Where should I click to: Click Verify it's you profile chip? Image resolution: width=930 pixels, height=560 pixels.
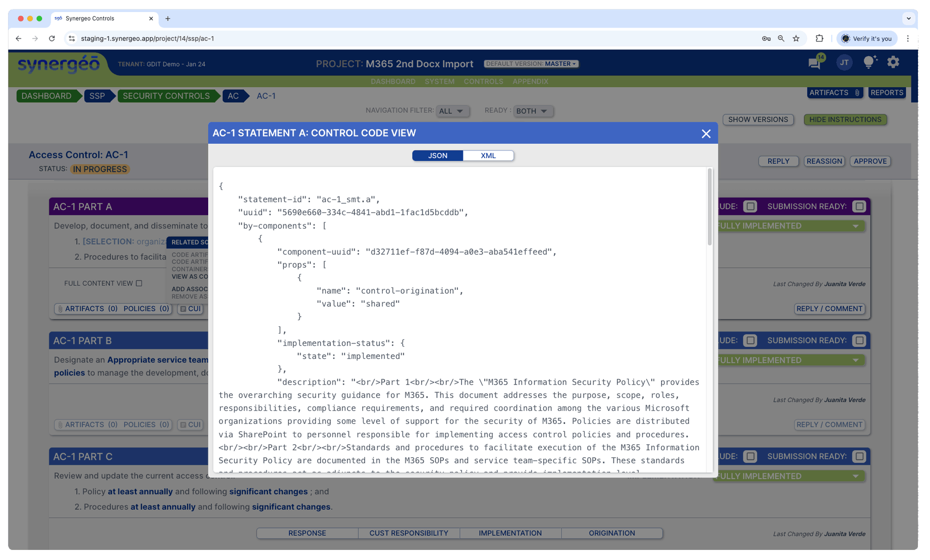867,38
